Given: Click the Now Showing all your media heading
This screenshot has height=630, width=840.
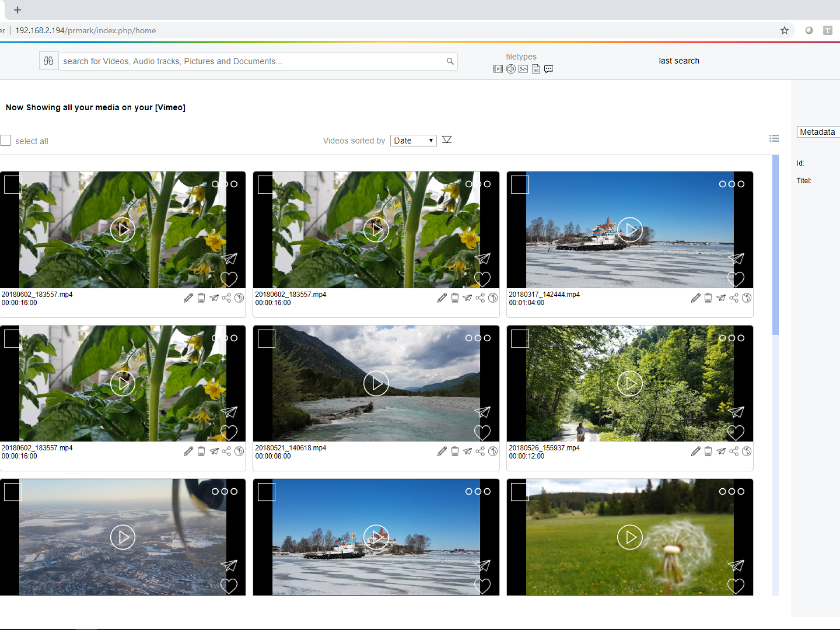Looking at the screenshot, I should [x=95, y=107].
